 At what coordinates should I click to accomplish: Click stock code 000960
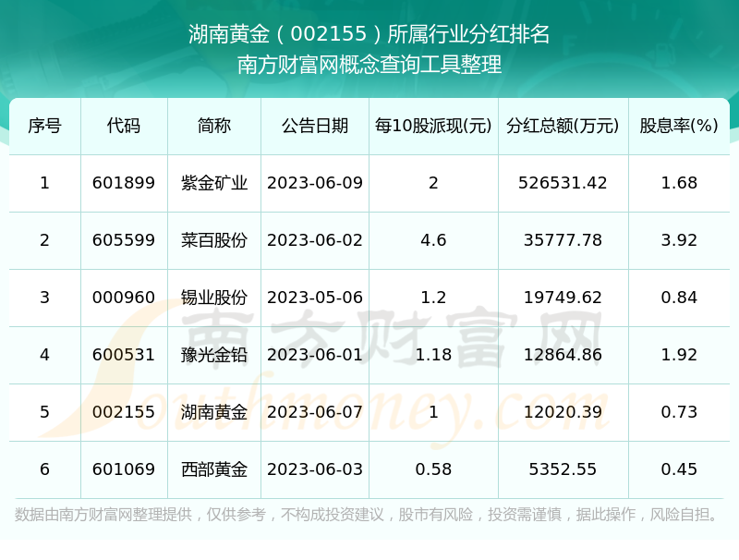point(124,298)
